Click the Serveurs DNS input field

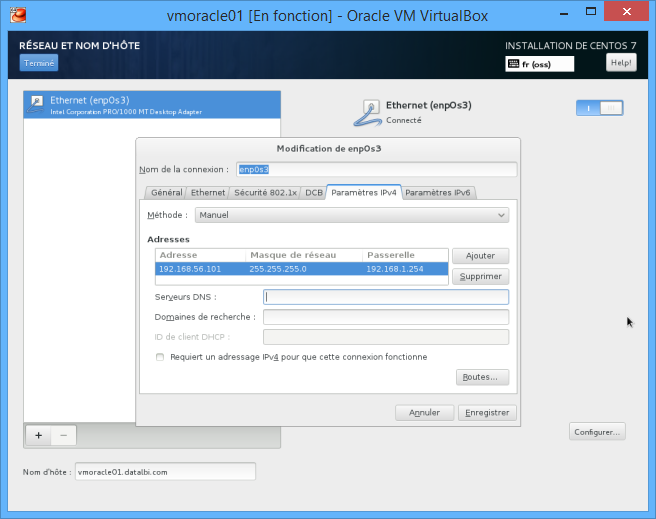point(386,297)
